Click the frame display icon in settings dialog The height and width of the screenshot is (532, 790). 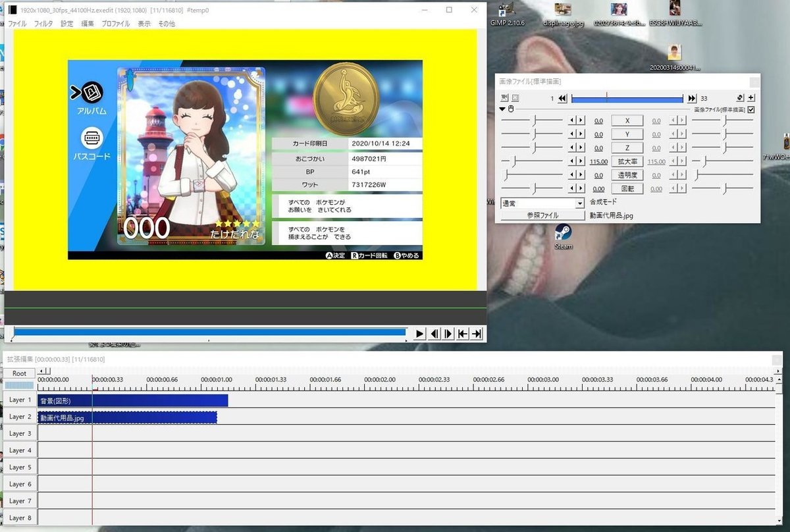click(515, 98)
